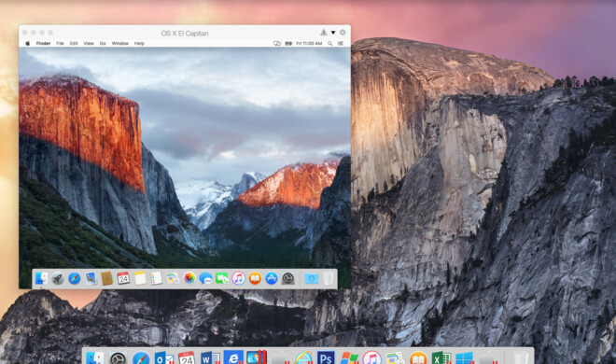Open Contacts book in the VM dock

[x=106, y=278]
